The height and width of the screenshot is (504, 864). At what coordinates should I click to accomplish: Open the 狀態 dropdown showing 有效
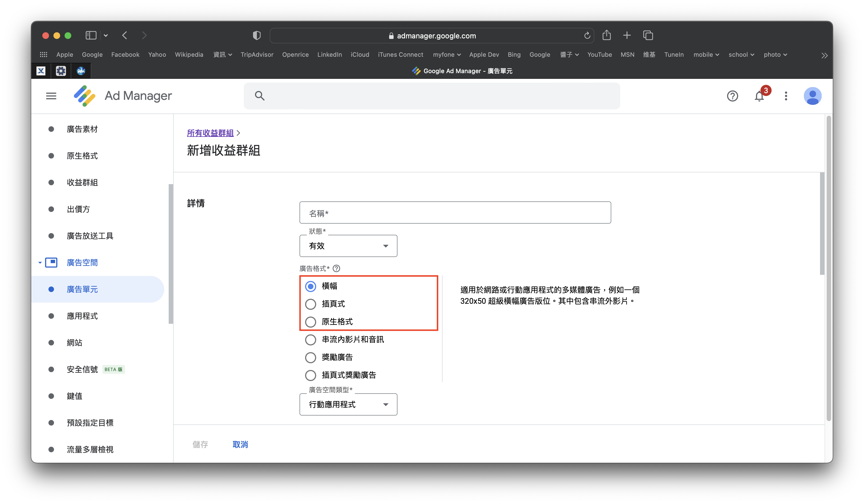(348, 246)
